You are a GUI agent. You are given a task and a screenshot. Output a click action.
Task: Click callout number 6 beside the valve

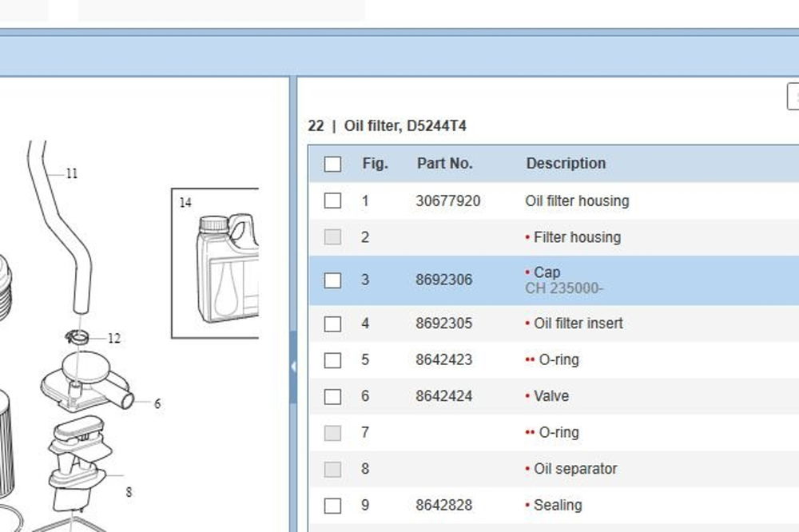click(x=157, y=404)
